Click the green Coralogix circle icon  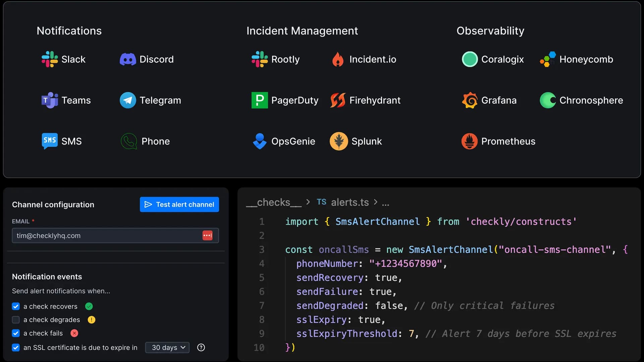point(470,59)
